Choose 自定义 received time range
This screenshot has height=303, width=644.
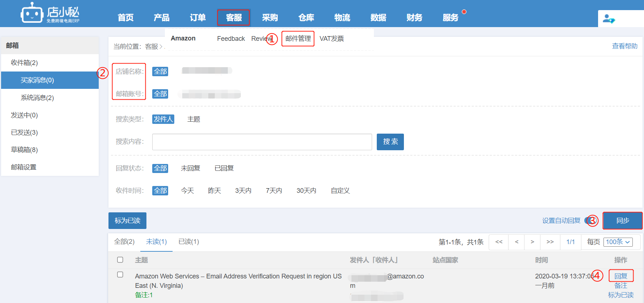click(340, 191)
